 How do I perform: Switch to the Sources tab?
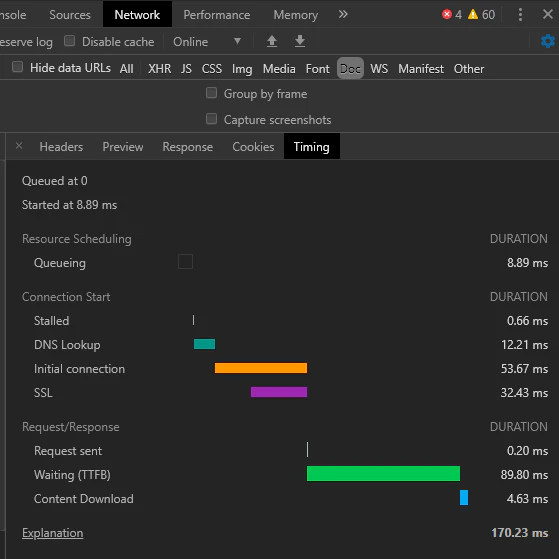[70, 15]
